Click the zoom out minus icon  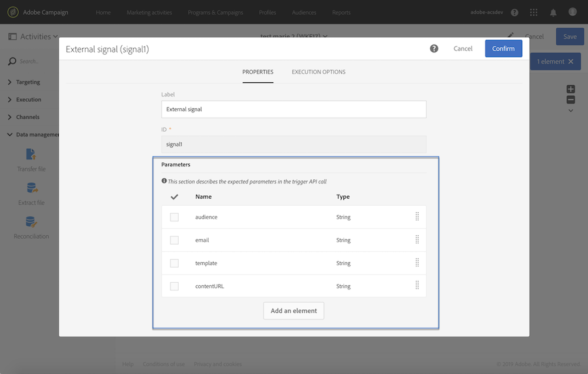571,99
